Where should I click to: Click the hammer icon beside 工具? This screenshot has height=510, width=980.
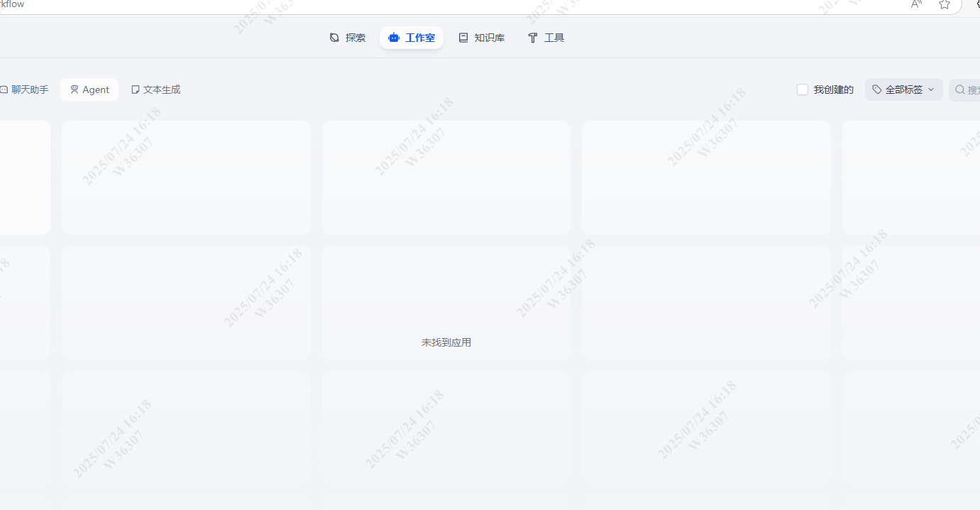533,38
